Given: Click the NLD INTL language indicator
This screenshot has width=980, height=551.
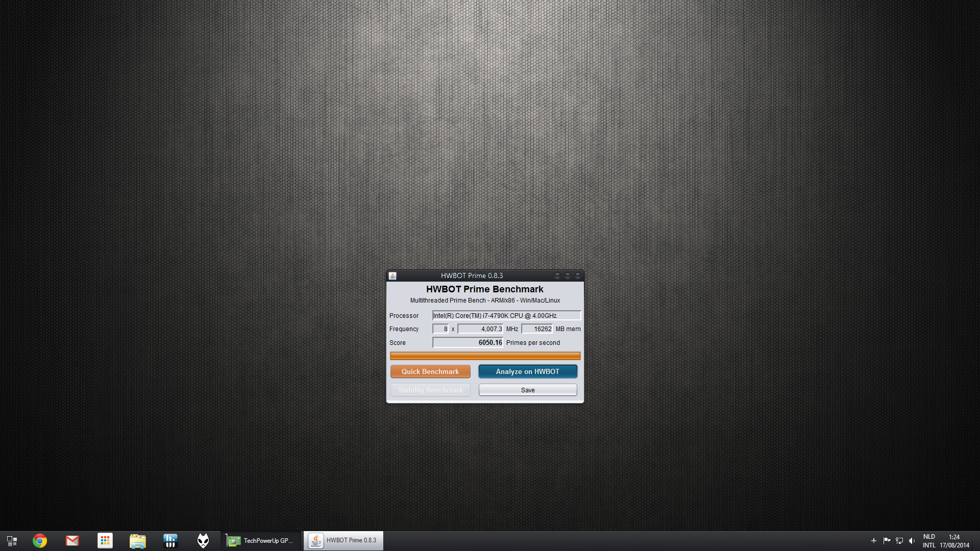Looking at the screenshot, I should (929, 541).
